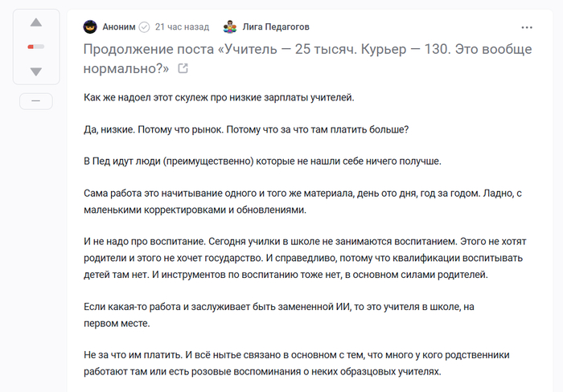
Task: Downvote the post with the down arrow
Action: 35,71
